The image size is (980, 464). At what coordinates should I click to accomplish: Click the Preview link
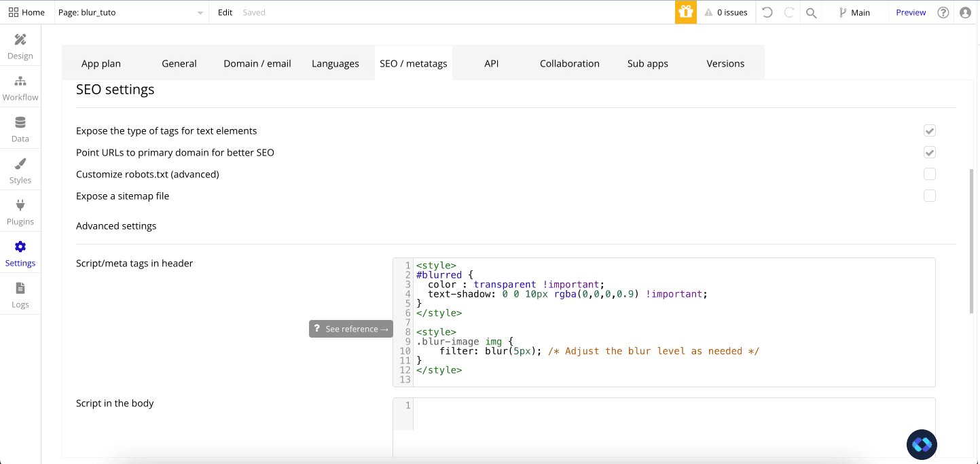click(911, 12)
